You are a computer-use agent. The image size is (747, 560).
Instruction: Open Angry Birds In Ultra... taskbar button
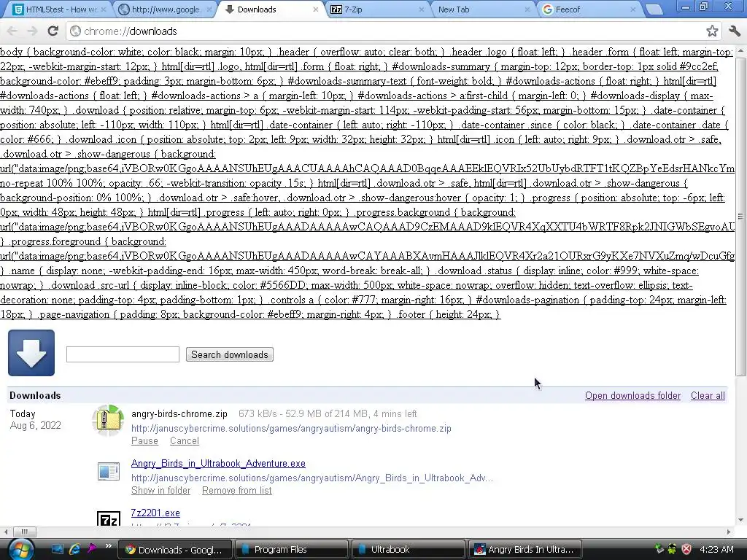pos(525,550)
